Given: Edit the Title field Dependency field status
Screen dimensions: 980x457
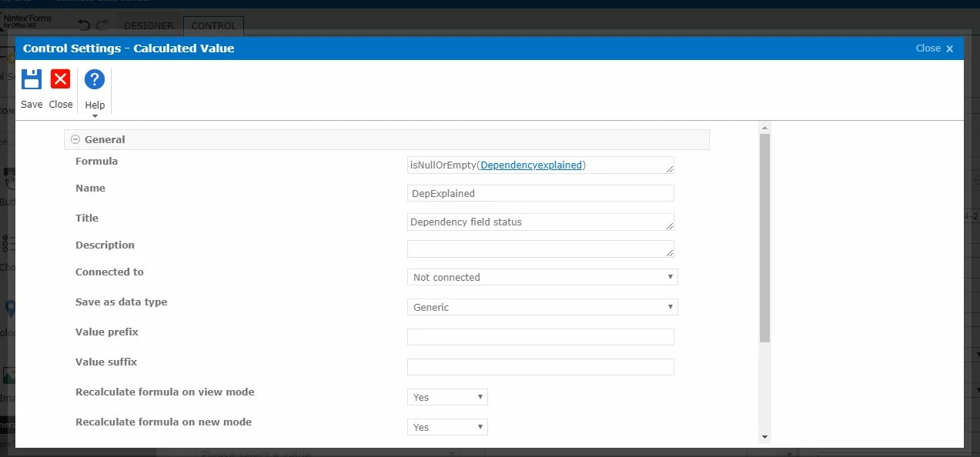Looking at the screenshot, I should 540,222.
